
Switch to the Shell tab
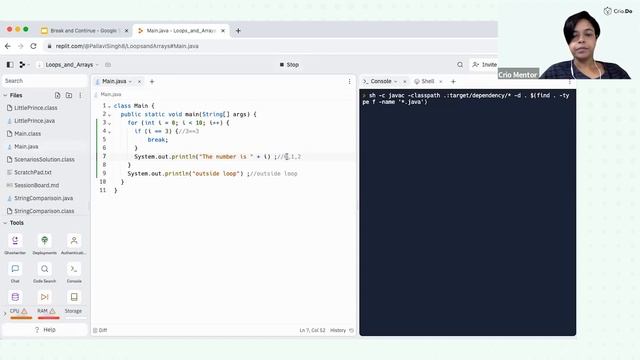point(427,82)
